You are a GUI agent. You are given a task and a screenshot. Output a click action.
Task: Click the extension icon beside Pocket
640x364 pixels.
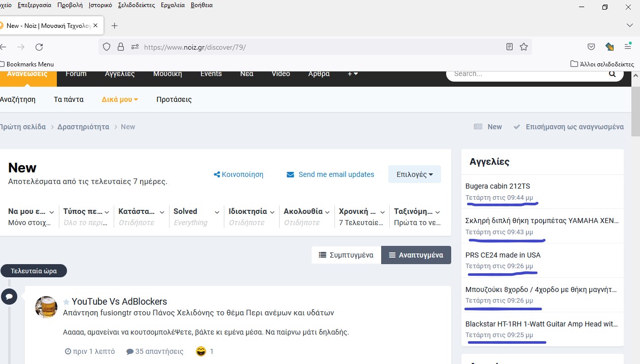click(x=610, y=47)
